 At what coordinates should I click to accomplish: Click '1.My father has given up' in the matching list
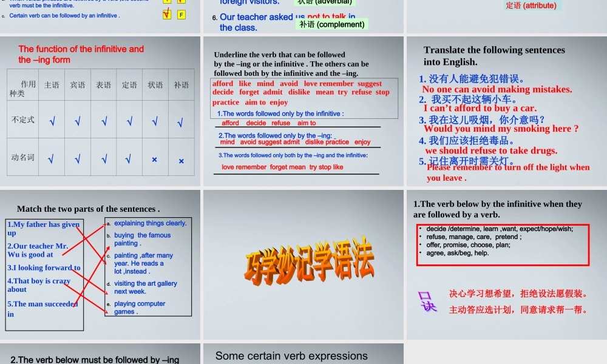pos(43,228)
